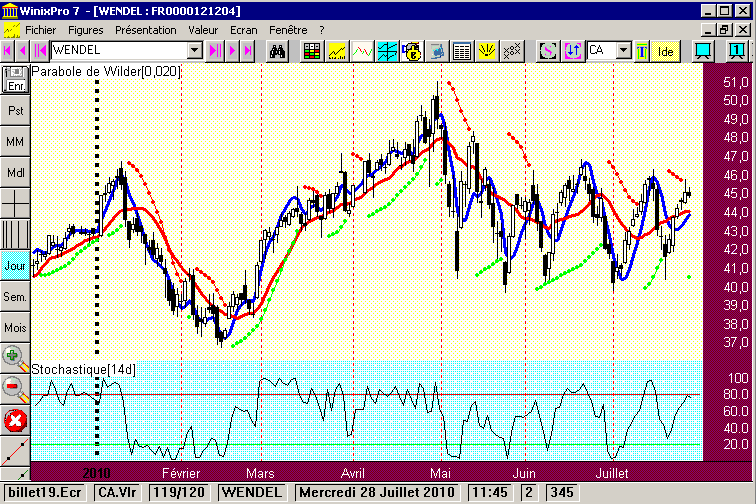Click the point and figure X-O icon
Screen dimensions: 756x504
pos(512,51)
